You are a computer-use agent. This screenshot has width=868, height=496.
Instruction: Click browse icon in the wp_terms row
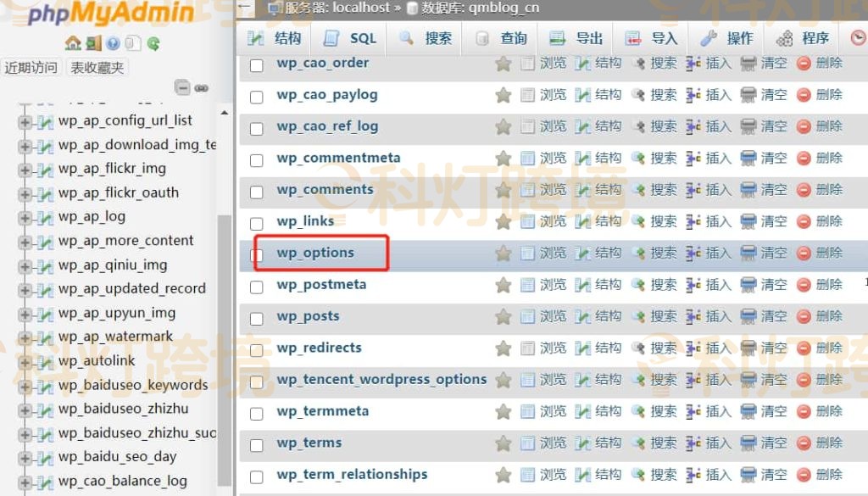coord(527,443)
